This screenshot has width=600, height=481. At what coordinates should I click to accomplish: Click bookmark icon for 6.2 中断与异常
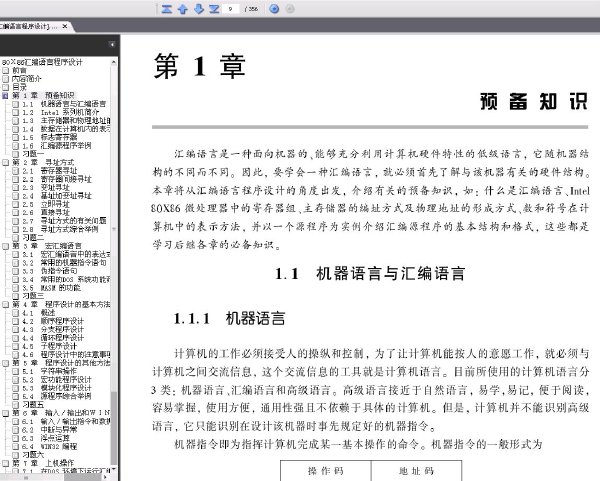click(15, 430)
